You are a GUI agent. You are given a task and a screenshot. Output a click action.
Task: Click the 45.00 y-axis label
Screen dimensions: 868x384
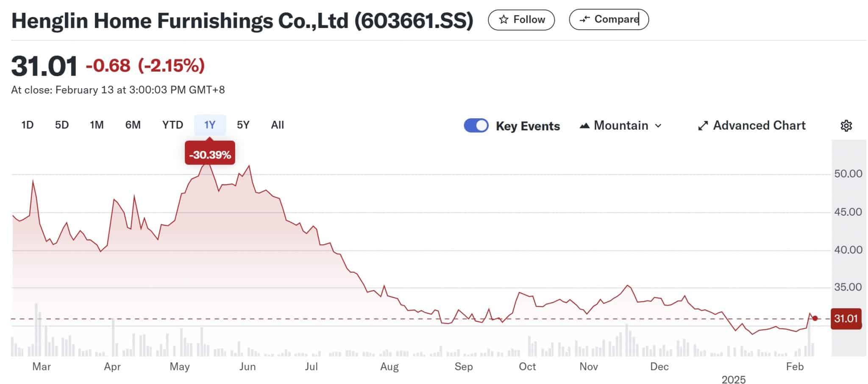[x=848, y=212]
